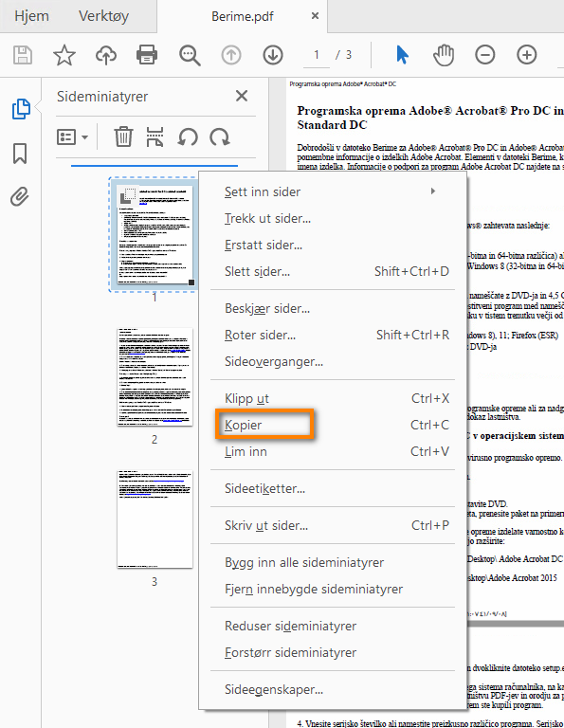Bookmark file with the star icon
This screenshot has height=728, width=564.
64,55
